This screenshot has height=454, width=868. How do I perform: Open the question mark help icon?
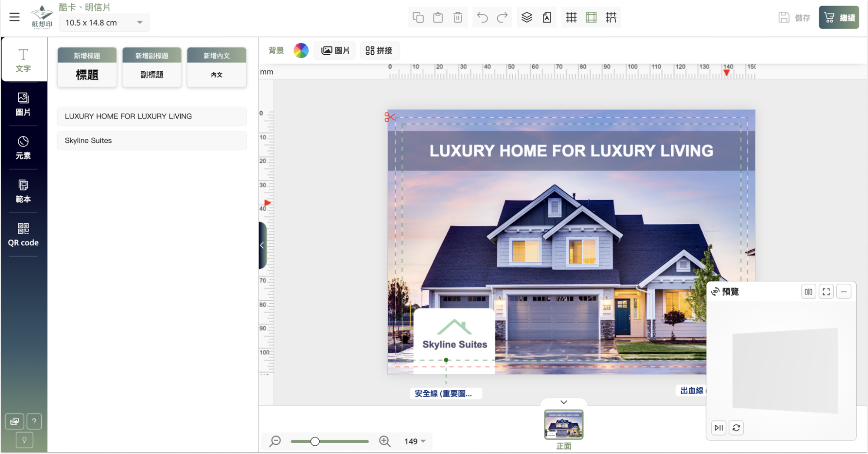tap(34, 421)
